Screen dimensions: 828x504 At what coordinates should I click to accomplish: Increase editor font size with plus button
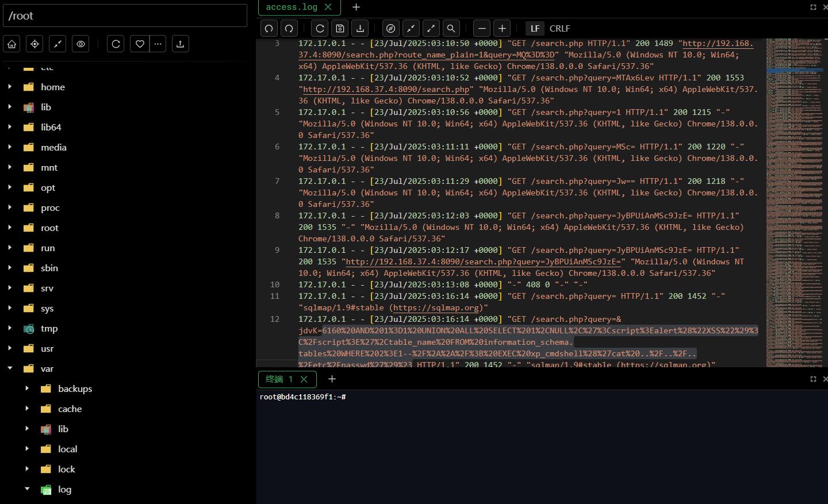point(502,28)
